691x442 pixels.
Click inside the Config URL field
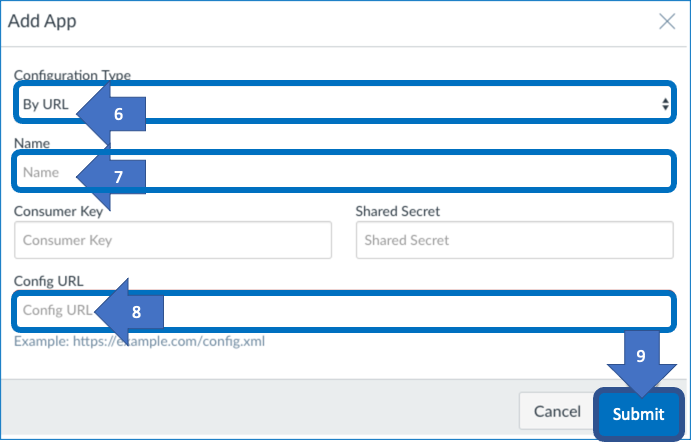[x=344, y=311]
